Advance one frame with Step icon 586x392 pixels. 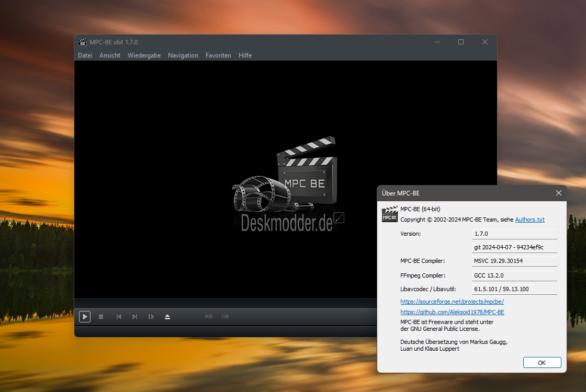[151, 317]
